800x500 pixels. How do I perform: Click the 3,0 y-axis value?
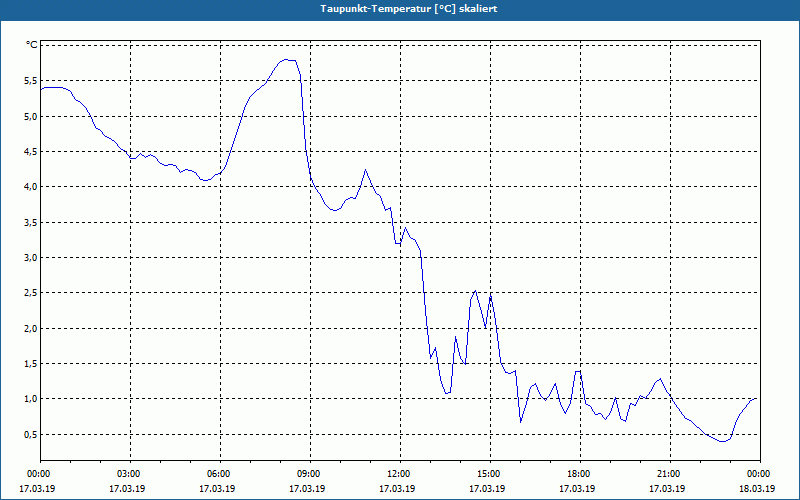(x=31, y=258)
